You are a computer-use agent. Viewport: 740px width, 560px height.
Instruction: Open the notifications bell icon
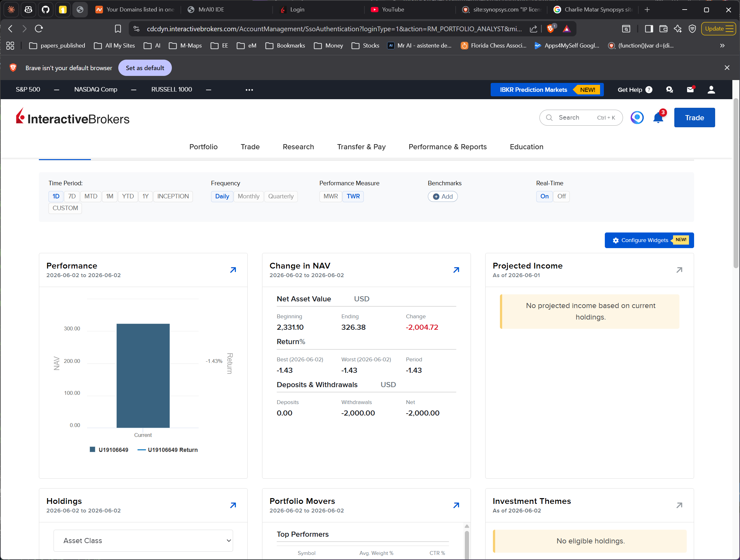pos(658,118)
